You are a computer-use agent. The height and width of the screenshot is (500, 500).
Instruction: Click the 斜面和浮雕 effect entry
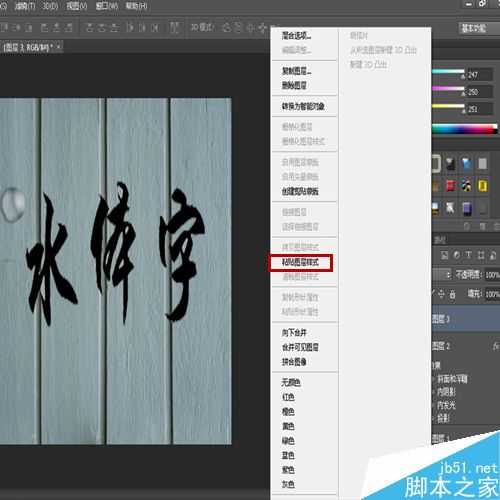452,379
